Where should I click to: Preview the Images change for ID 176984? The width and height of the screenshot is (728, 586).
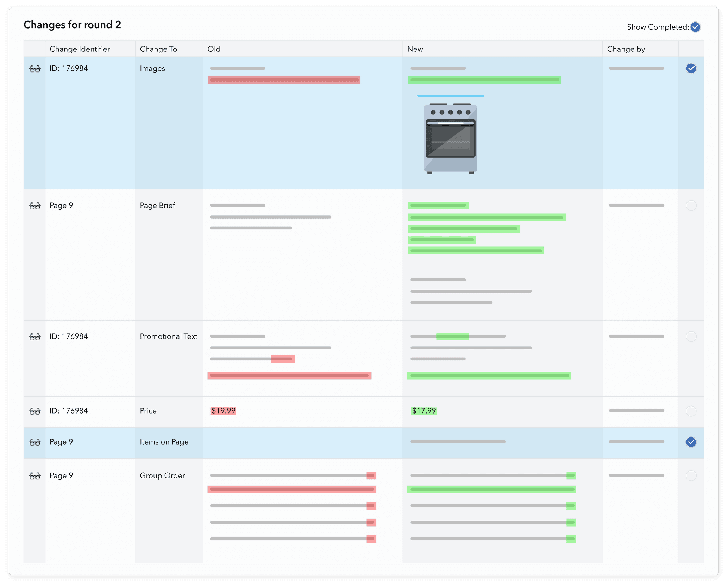(35, 69)
